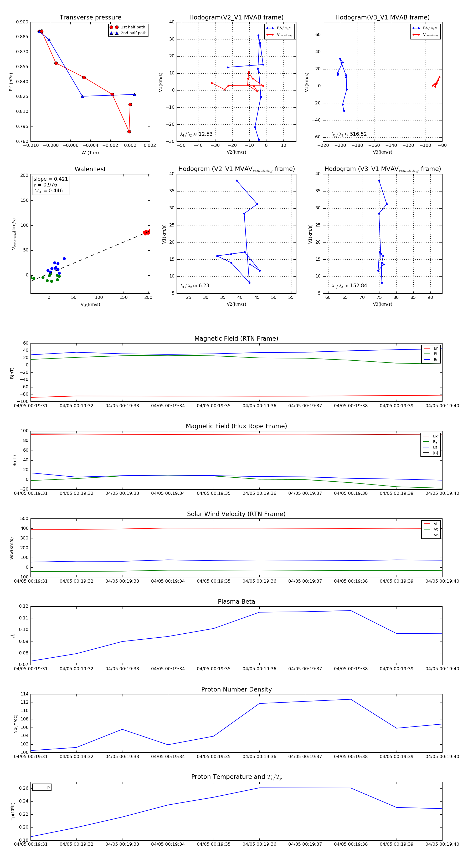
Task: Click the λ1/λ2 ≈ 6.23 annotation
Action: 194,286
